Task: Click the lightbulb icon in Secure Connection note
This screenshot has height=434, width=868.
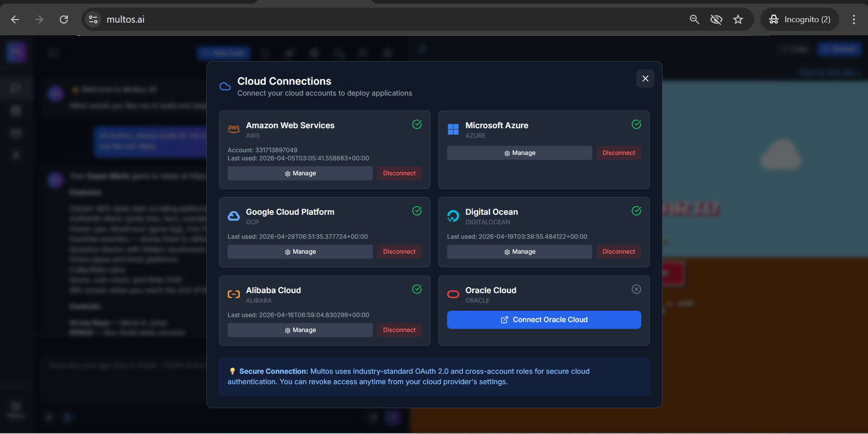Action: coord(232,371)
